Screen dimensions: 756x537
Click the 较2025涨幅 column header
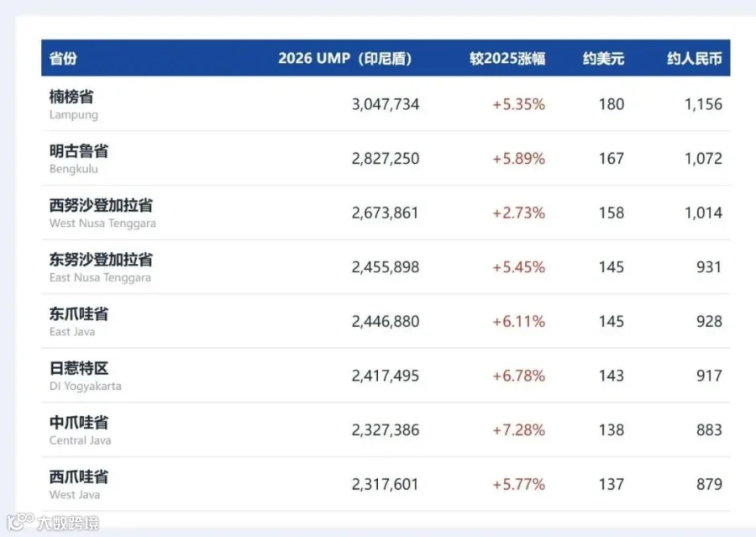pos(507,58)
